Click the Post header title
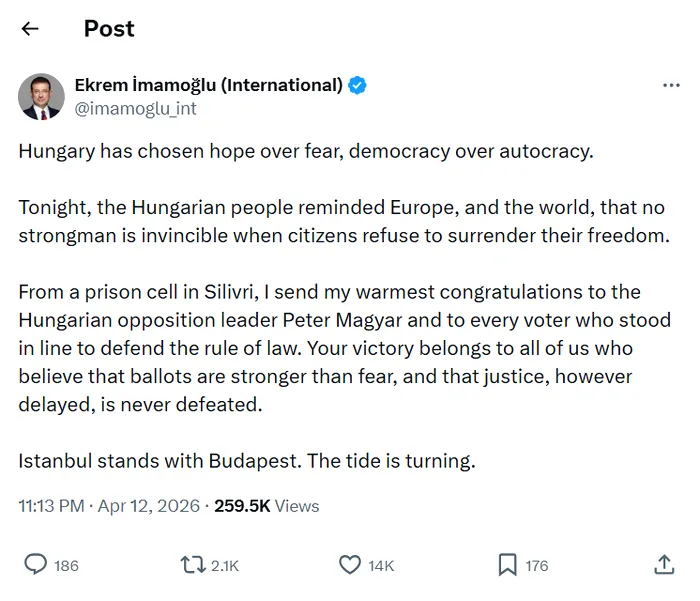The height and width of the screenshot is (601, 700). [109, 29]
